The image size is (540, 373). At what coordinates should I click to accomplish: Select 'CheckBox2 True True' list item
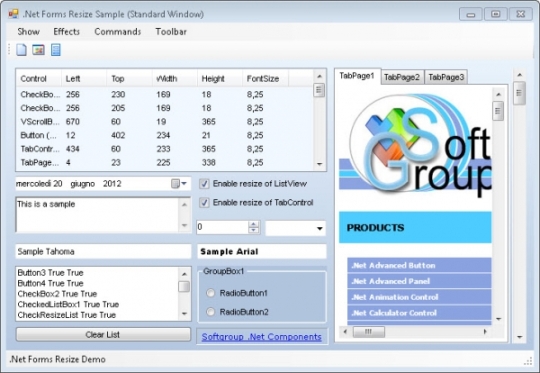pyautogui.click(x=97, y=294)
